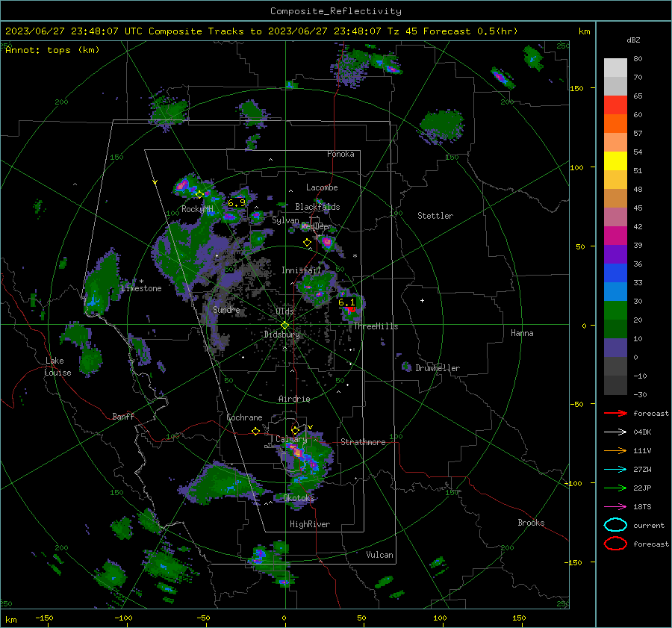Click the Okotoks city label

[x=299, y=498]
